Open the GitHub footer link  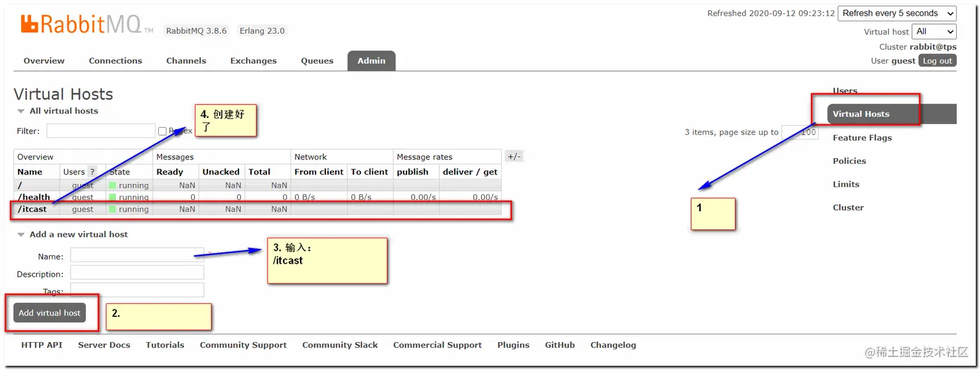(559, 345)
